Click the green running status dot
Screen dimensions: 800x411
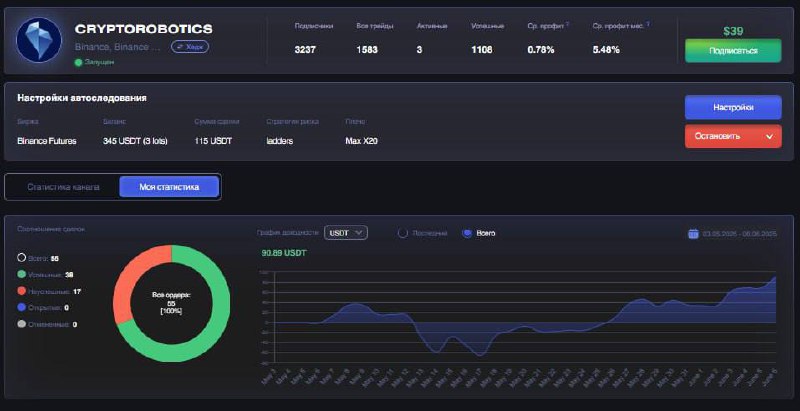[78, 62]
